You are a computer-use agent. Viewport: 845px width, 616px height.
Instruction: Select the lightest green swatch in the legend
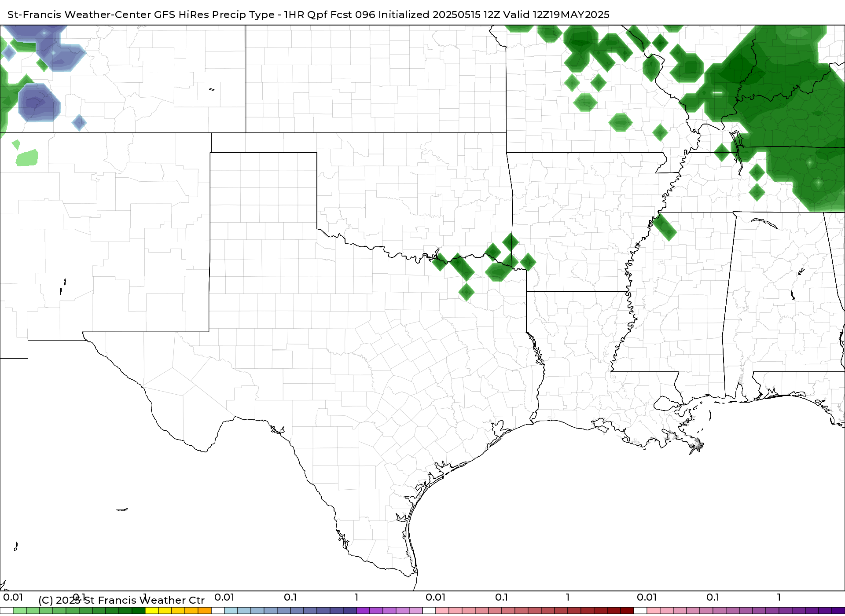20,611
